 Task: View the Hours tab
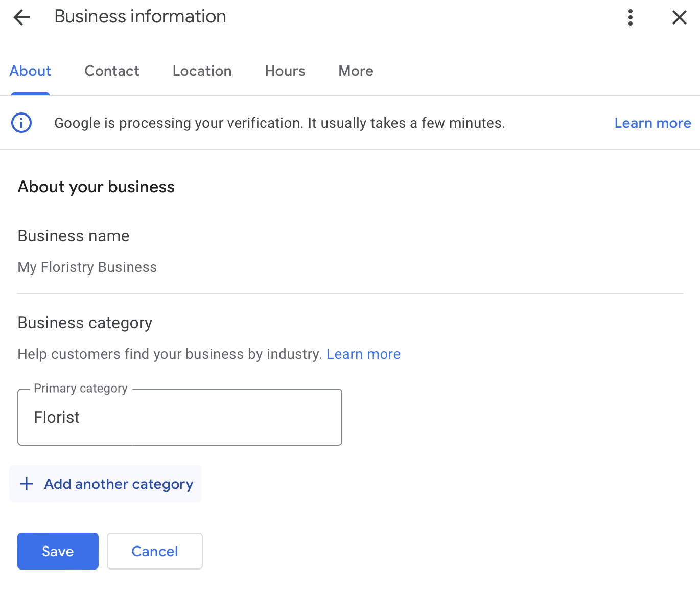pos(285,71)
